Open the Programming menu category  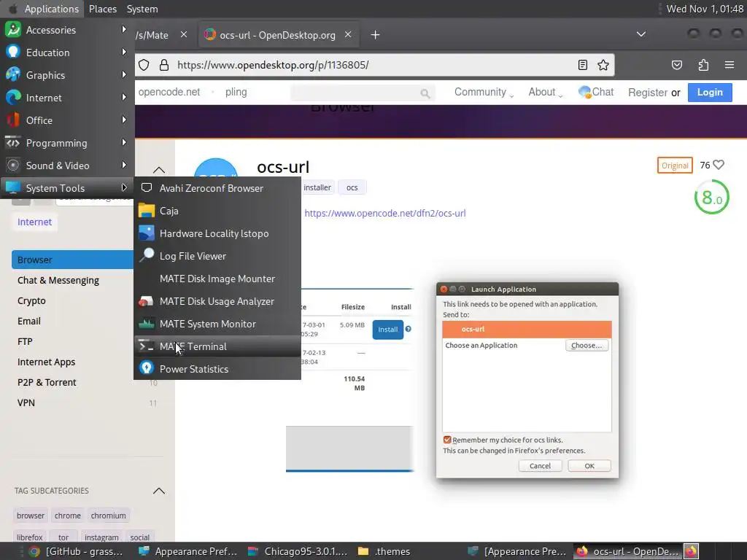66,143
